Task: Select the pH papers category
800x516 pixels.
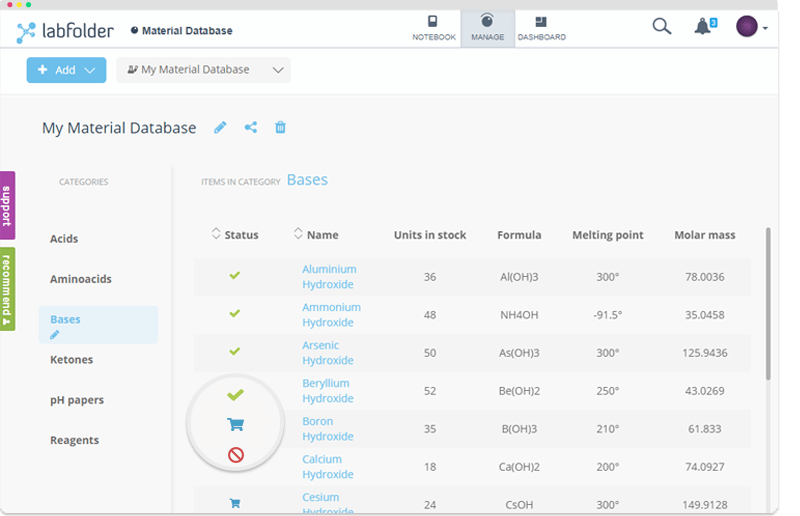Action: coord(77,400)
